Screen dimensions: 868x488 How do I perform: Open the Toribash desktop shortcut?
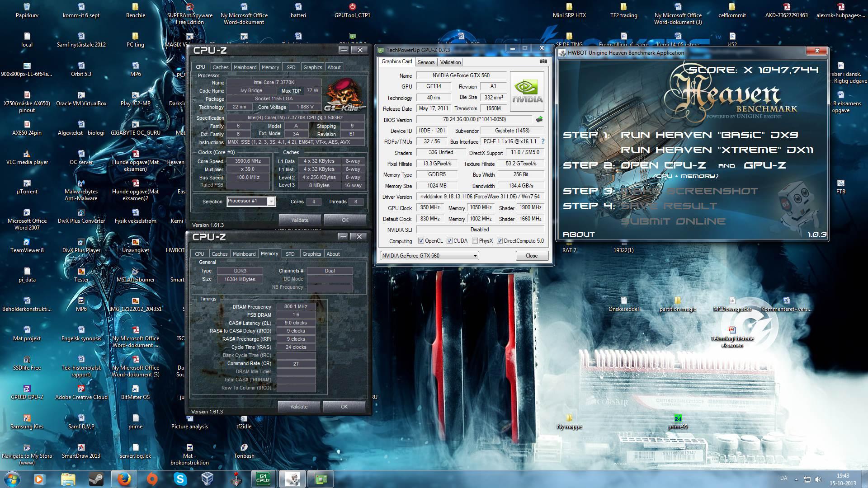point(244,451)
